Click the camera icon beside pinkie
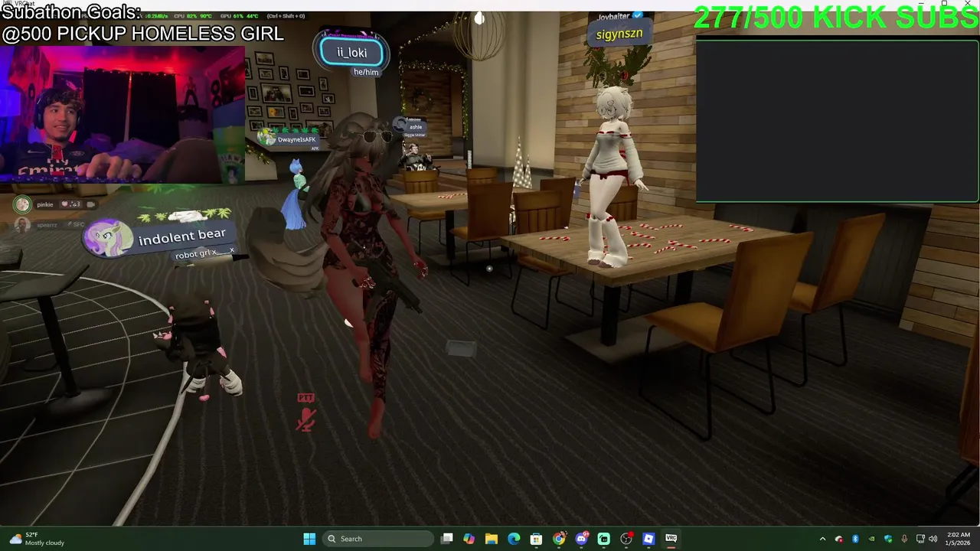The width and height of the screenshot is (980, 551). tap(90, 204)
